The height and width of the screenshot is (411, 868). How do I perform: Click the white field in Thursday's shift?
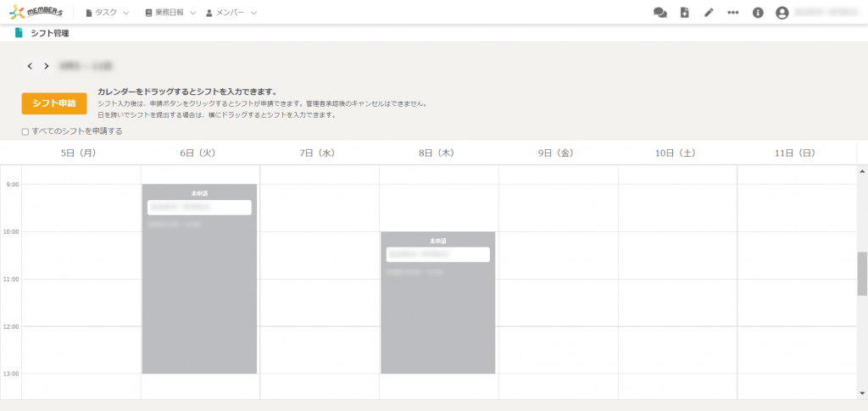click(x=438, y=254)
